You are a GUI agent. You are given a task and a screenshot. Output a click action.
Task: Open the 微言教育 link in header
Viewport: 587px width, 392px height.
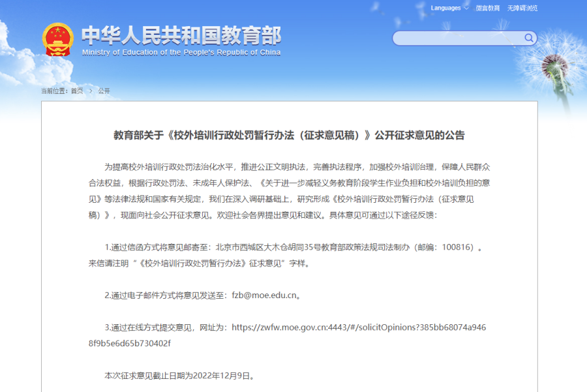coord(487,8)
